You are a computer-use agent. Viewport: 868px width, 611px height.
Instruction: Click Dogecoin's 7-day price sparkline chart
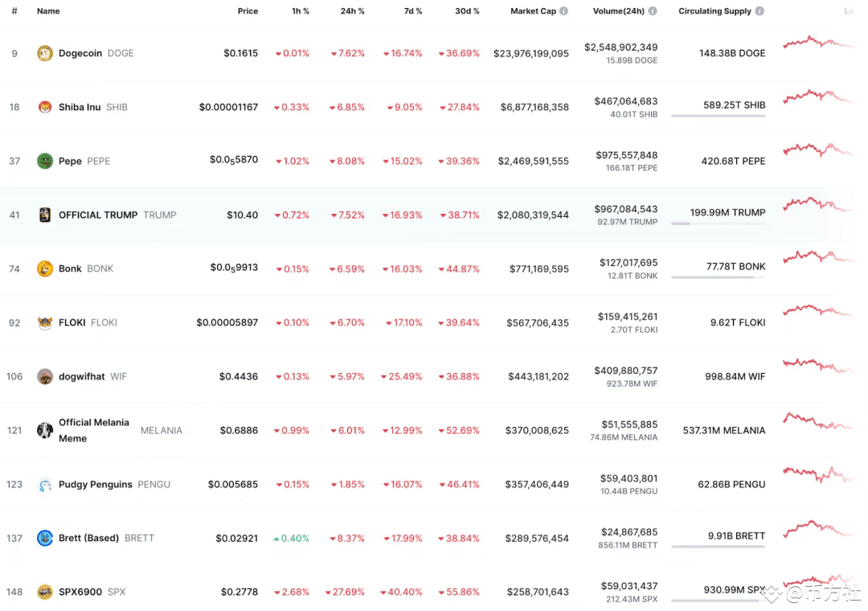pyautogui.click(x=818, y=43)
